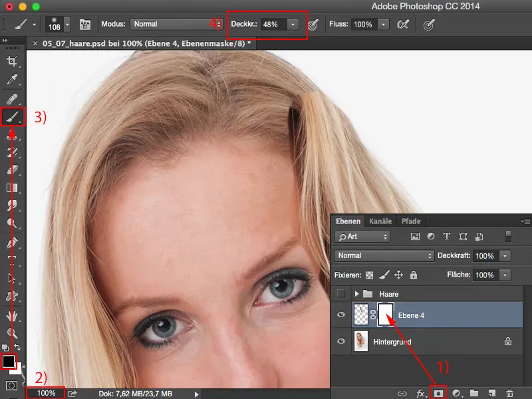Toggle Quick Mask mode
This screenshot has height=399, width=532.
(11, 386)
